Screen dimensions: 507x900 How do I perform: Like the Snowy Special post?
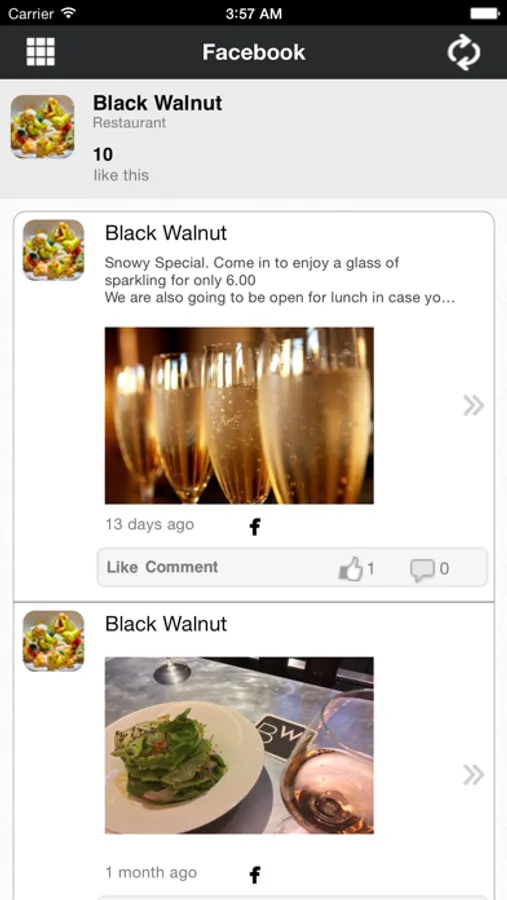click(122, 567)
